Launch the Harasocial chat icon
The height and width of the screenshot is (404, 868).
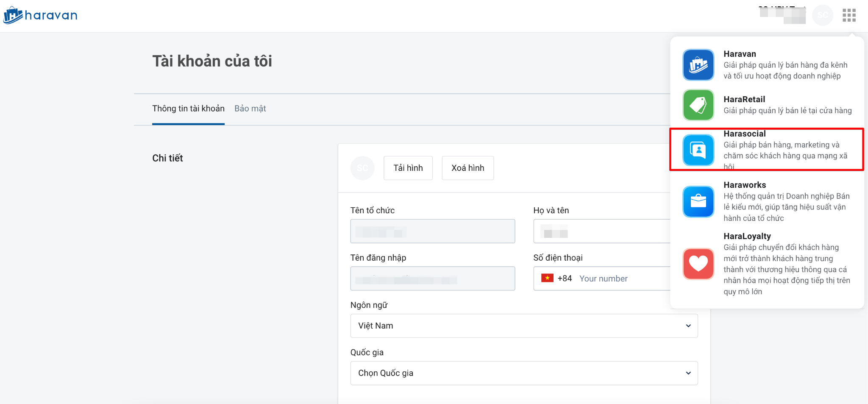pos(698,150)
